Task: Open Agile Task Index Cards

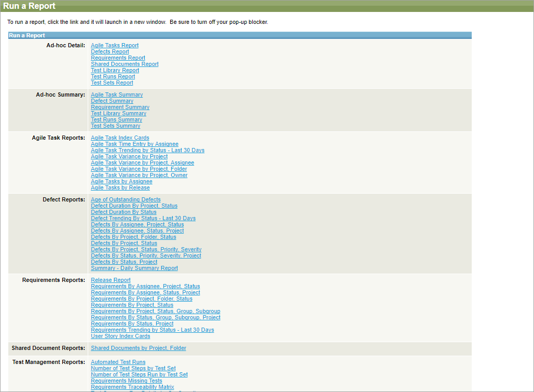Action: coord(120,138)
